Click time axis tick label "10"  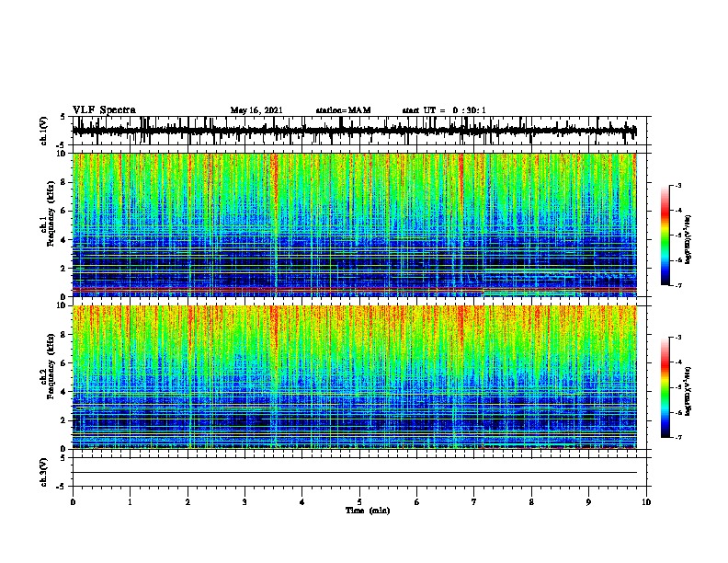[x=646, y=502]
